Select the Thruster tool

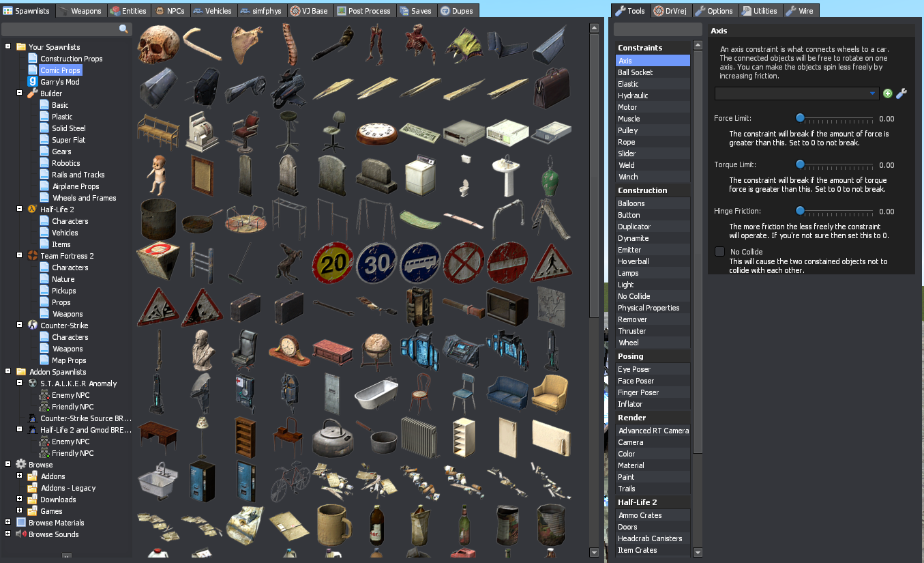(x=653, y=331)
